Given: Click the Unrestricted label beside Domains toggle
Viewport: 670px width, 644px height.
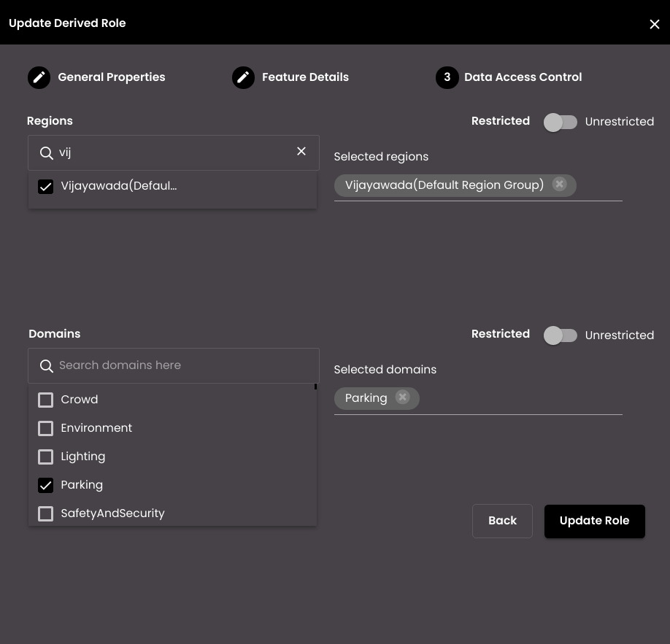Looking at the screenshot, I should pyautogui.click(x=619, y=335).
